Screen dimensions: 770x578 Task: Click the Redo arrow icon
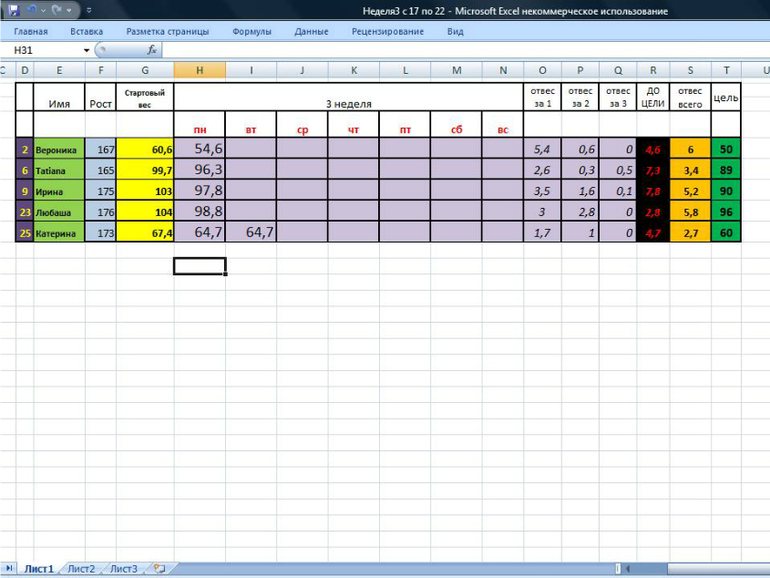coord(56,11)
